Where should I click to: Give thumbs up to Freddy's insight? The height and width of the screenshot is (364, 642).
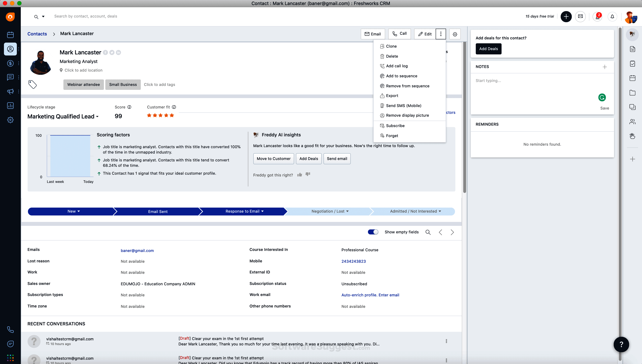tap(300, 174)
